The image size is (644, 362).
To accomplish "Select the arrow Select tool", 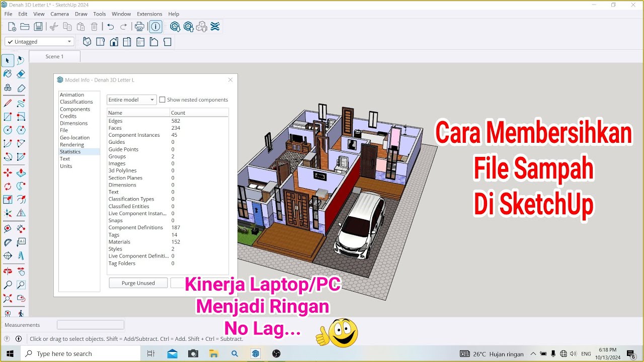I will pos(8,61).
